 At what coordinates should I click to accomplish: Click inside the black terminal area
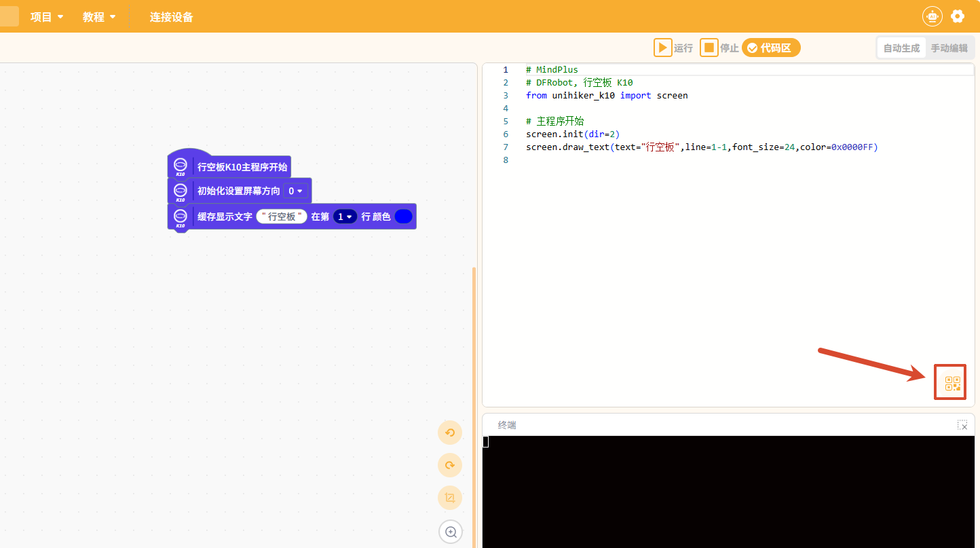730,492
